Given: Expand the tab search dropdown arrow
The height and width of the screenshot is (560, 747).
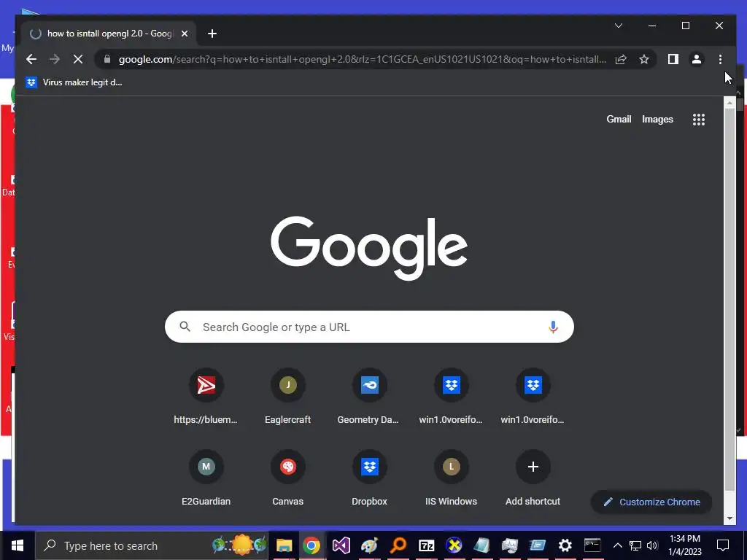Looking at the screenshot, I should pos(619,26).
